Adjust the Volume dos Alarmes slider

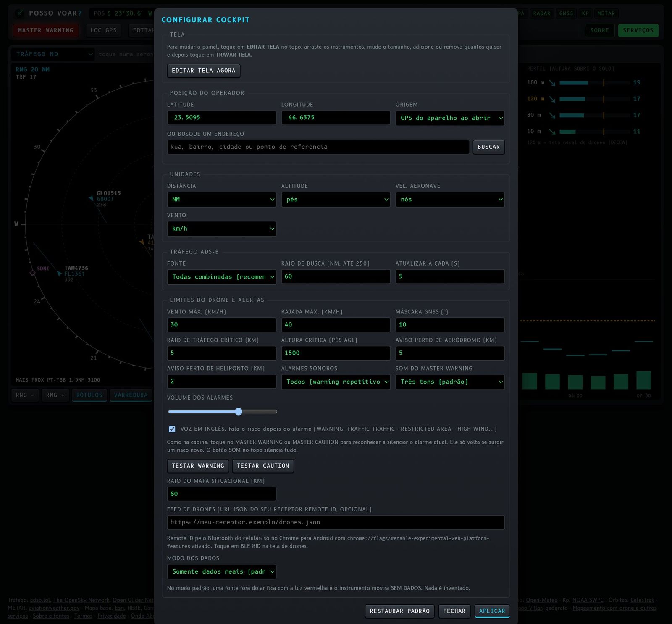click(223, 412)
